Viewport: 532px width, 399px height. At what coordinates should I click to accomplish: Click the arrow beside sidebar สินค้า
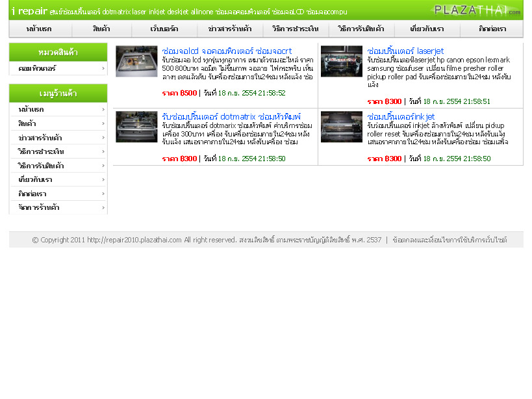click(103, 123)
